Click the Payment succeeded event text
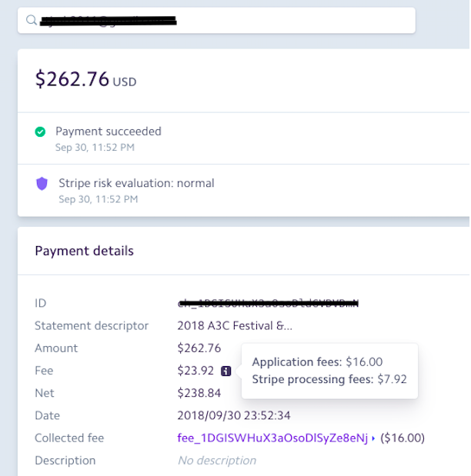 coord(109,131)
